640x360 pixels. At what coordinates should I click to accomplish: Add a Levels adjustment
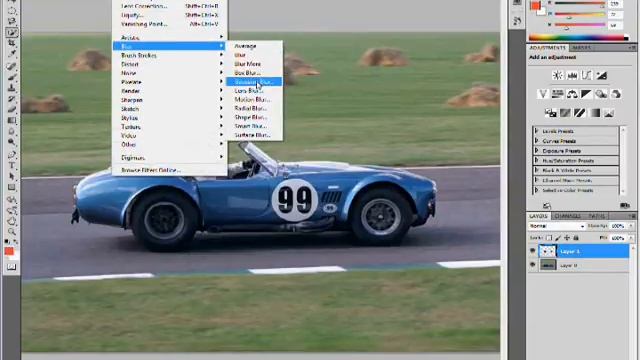(572, 75)
